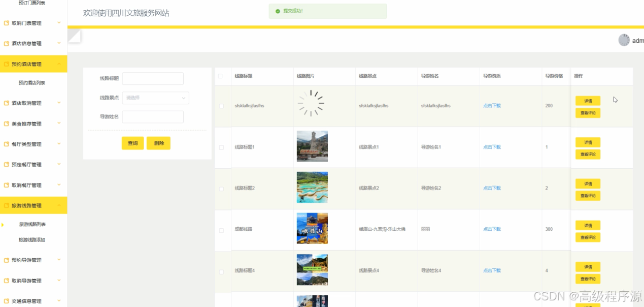Open the 线路标题2 turquoise pools thumbnail
Viewport: 644px width, 307px height.
312,188
